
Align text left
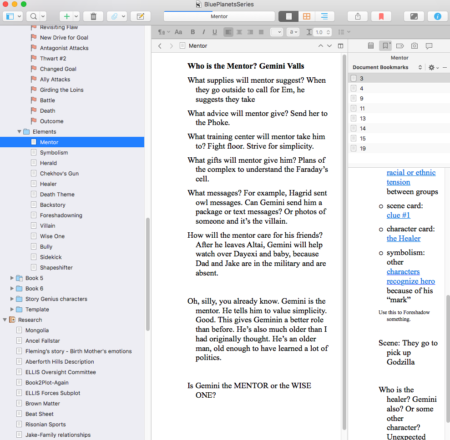(x=228, y=32)
